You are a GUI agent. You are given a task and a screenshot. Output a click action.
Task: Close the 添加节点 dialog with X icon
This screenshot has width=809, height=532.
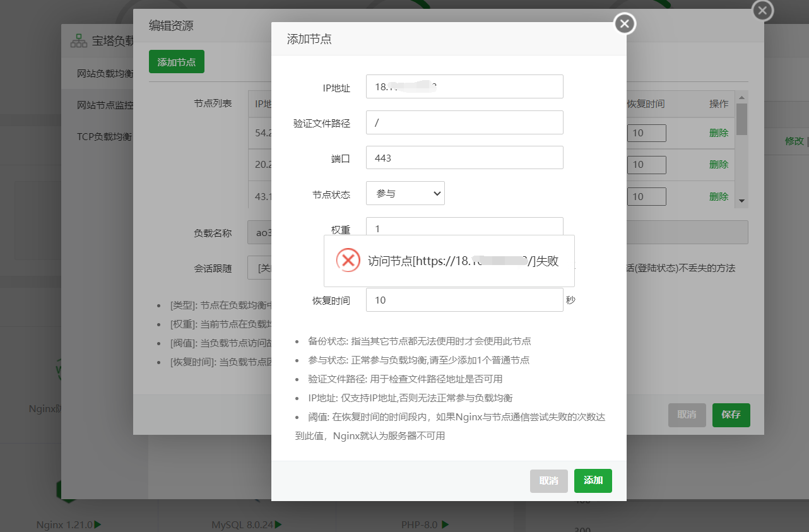click(x=625, y=24)
